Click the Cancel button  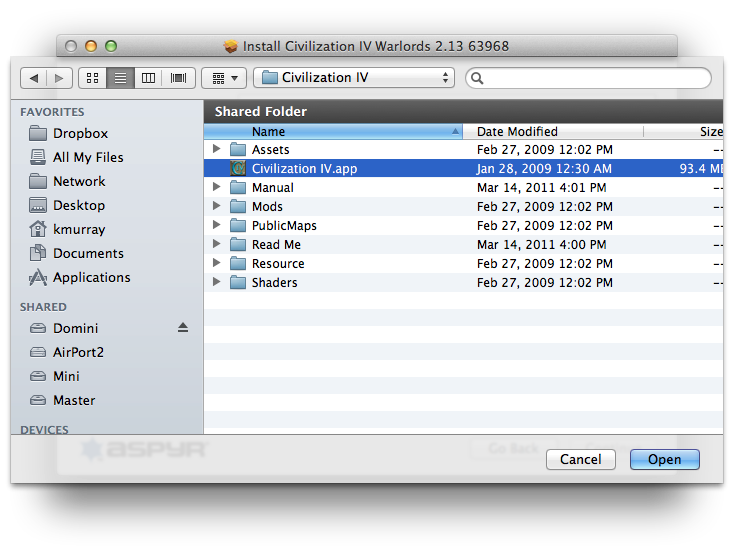580,459
